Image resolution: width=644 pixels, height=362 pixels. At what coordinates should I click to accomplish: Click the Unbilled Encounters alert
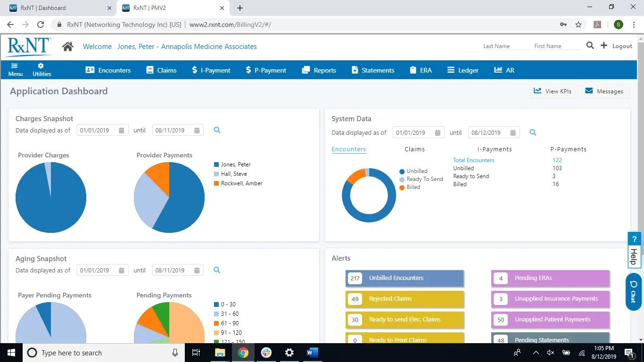[404, 278]
